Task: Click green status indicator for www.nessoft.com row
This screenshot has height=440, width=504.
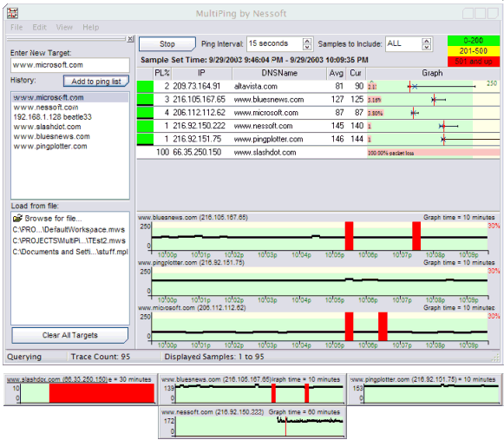Action: pyautogui.click(x=145, y=126)
